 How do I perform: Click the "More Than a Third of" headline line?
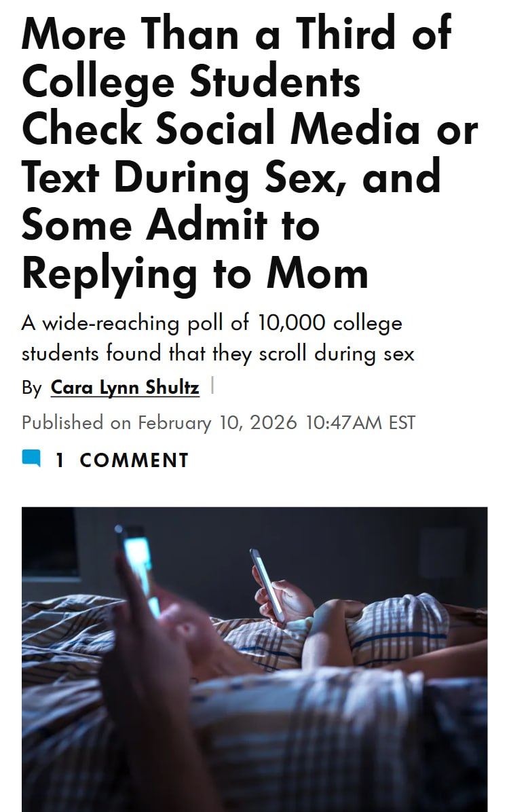(x=236, y=33)
